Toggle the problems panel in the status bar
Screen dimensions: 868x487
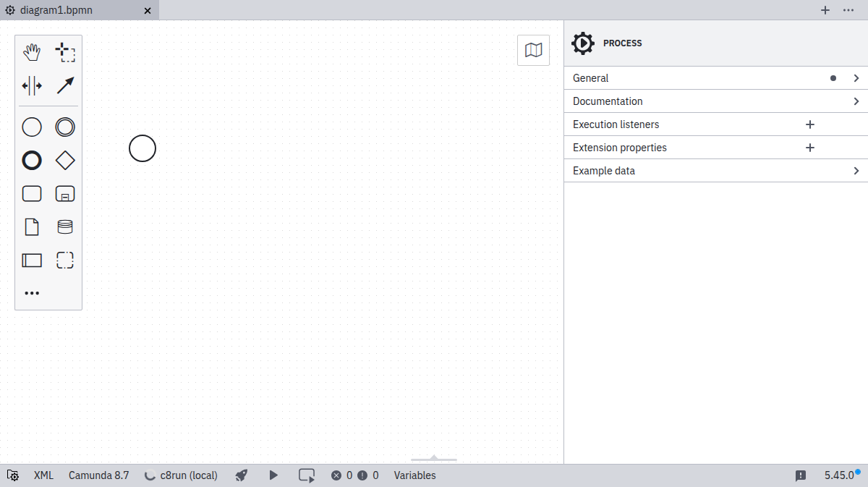800,475
